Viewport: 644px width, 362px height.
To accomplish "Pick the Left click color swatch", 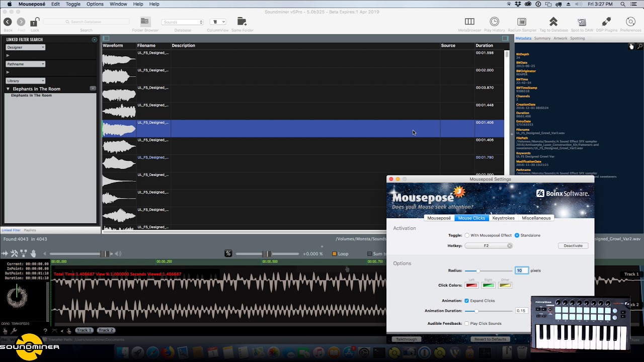I will [471, 285].
